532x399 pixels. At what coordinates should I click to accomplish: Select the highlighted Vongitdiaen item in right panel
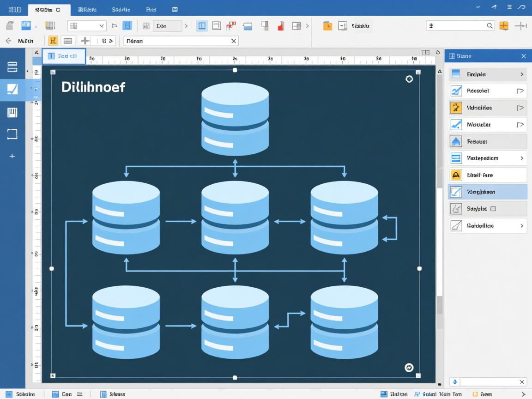[487, 192]
